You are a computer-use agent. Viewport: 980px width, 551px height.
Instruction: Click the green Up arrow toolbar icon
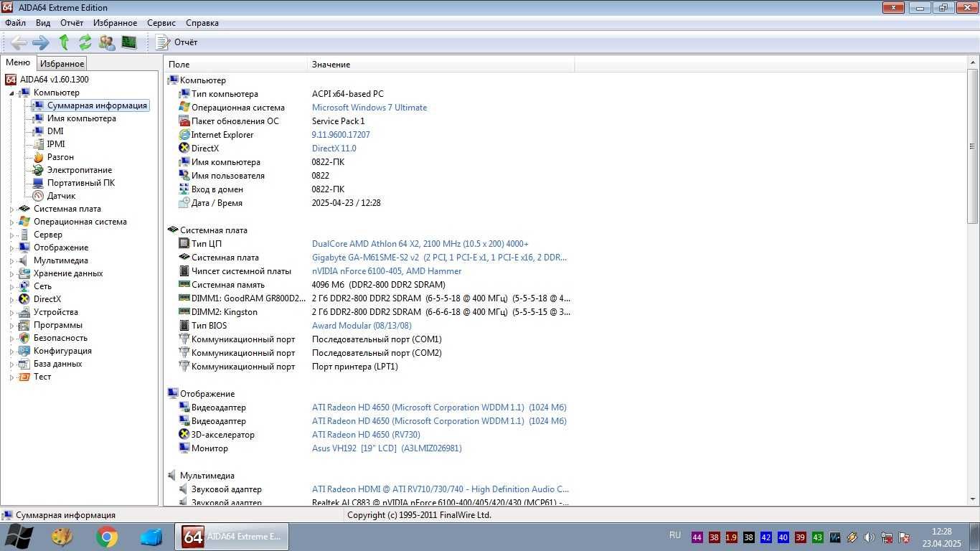pos(64,42)
